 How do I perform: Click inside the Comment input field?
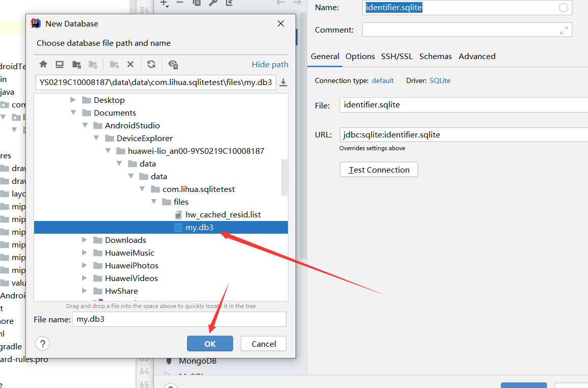point(459,30)
